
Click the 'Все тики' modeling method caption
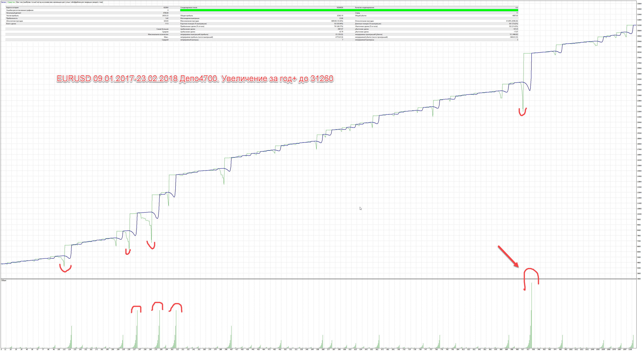[x=60, y=2]
